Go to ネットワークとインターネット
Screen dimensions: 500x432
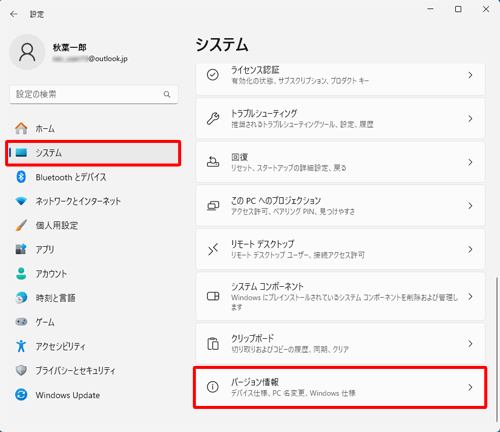[78, 201]
